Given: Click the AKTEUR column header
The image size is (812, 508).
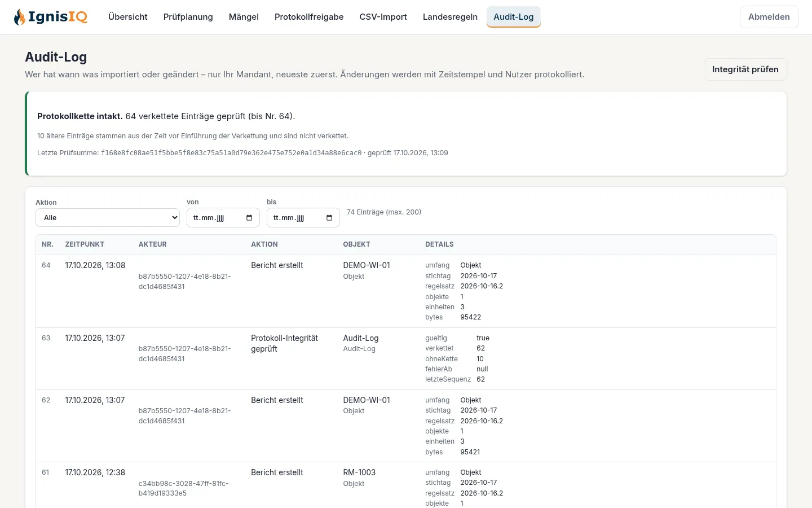Looking at the screenshot, I should (x=153, y=244).
